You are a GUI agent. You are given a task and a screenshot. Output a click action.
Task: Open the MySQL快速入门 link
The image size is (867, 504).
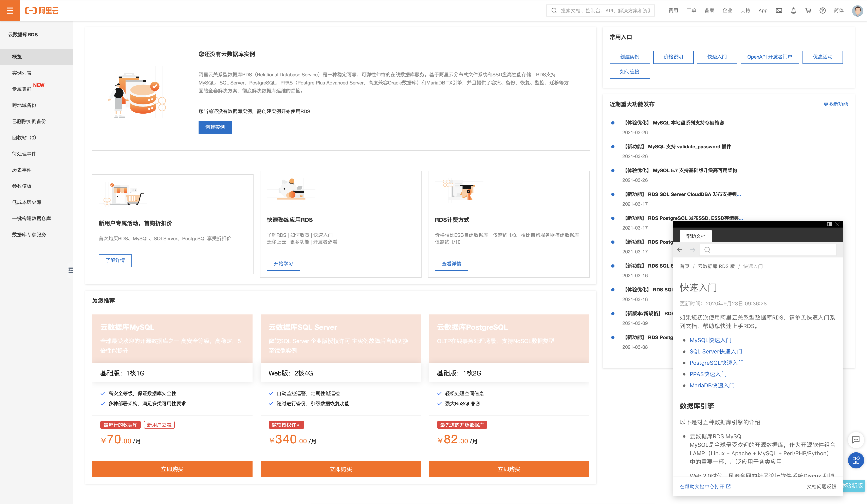(711, 340)
